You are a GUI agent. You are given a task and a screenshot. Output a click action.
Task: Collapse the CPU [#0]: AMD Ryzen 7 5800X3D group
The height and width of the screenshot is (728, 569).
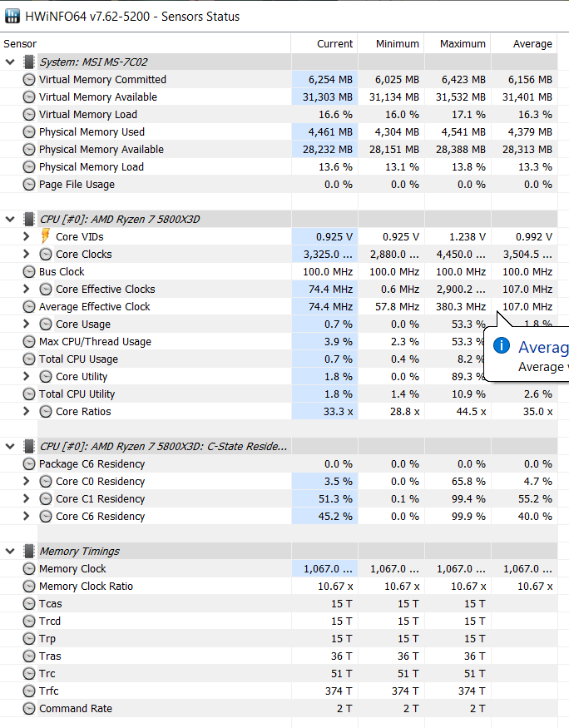10,219
